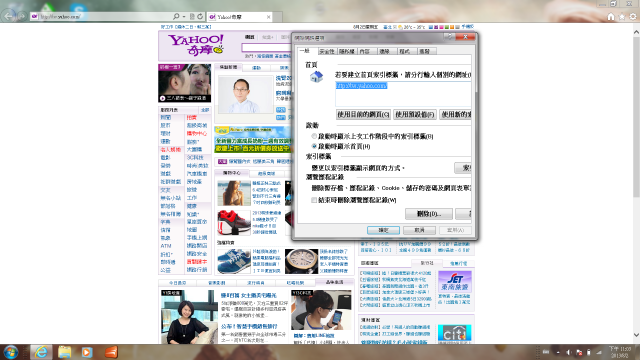The width and height of the screenshot is (640, 360).
Task: Switch to the 隱私權 tab
Action: (x=347, y=51)
